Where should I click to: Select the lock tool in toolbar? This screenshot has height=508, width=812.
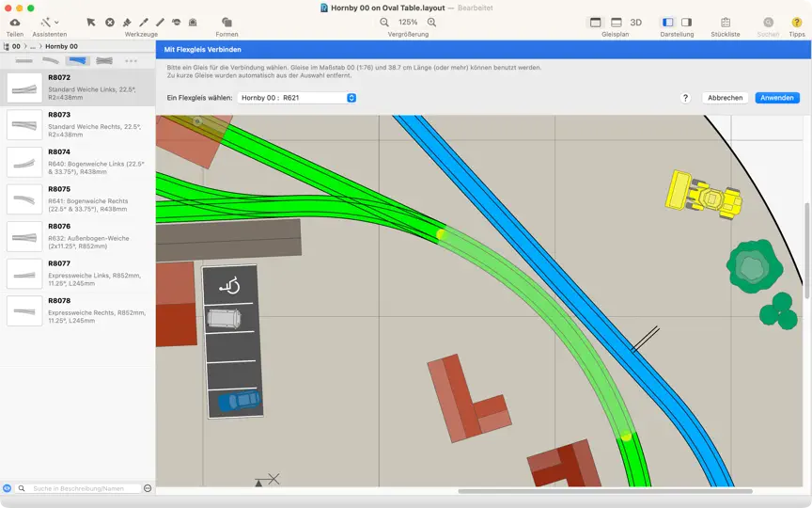click(193, 23)
